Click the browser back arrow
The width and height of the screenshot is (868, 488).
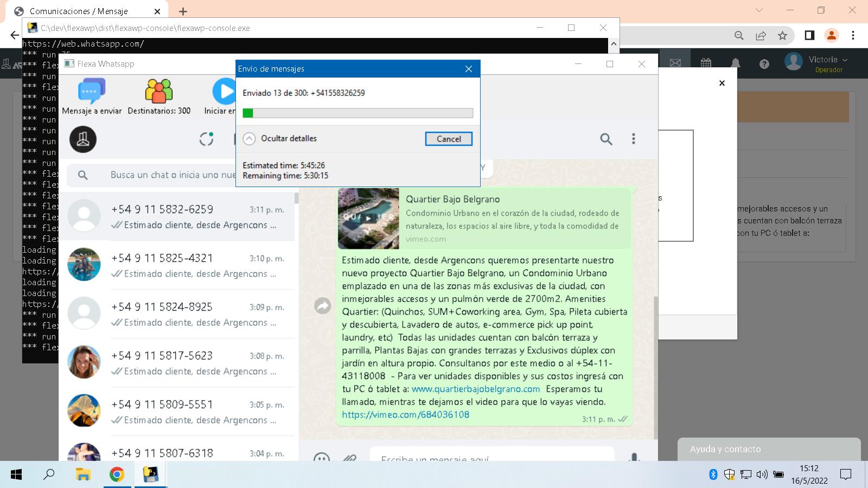[x=14, y=35]
